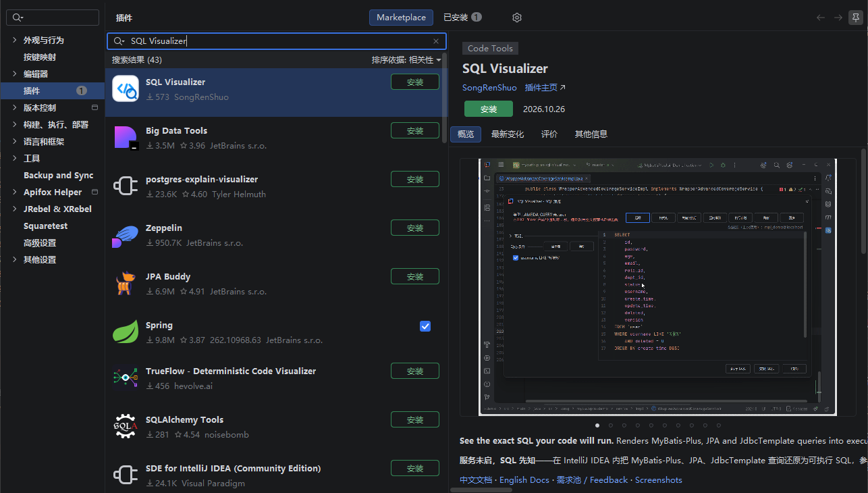This screenshot has height=493, width=868.
Task: Click the pin icon at top right
Action: click(x=855, y=18)
